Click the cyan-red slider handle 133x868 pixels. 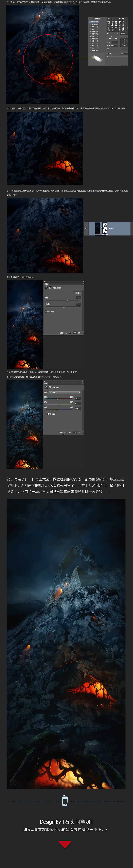[57, 399]
